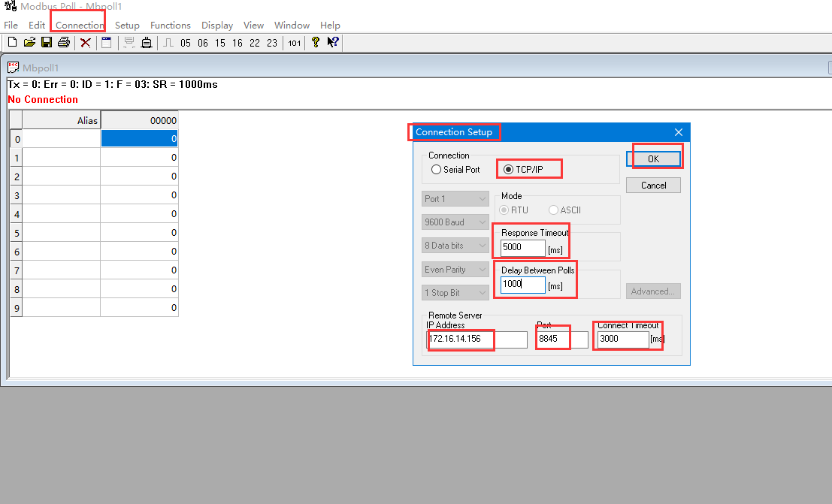Click the 101 toolbar button
This screenshot has height=504, width=832.
[295, 43]
